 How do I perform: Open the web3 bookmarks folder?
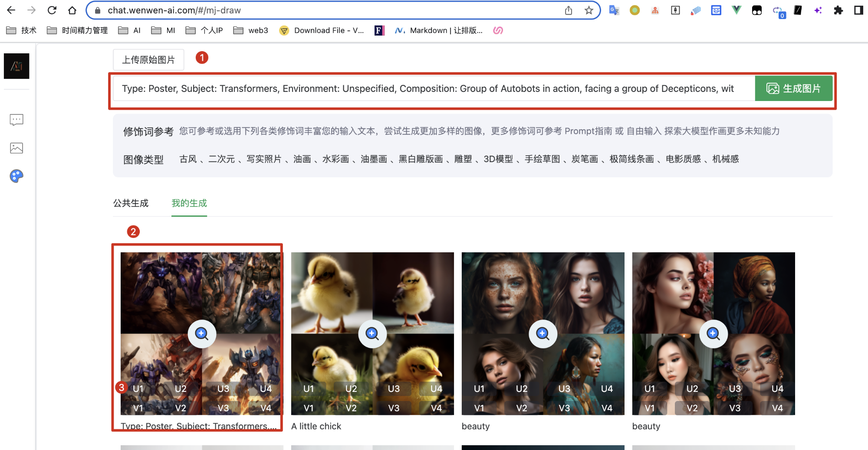point(251,30)
